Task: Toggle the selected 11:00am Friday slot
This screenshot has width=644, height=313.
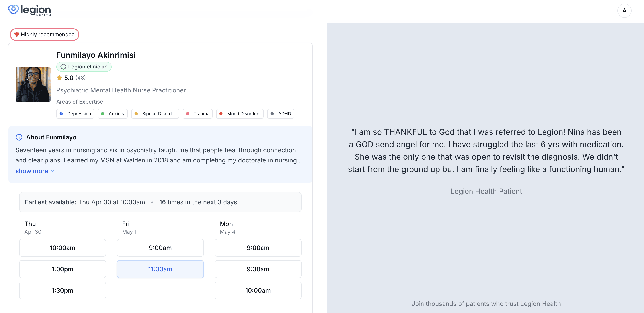Action: click(x=160, y=269)
